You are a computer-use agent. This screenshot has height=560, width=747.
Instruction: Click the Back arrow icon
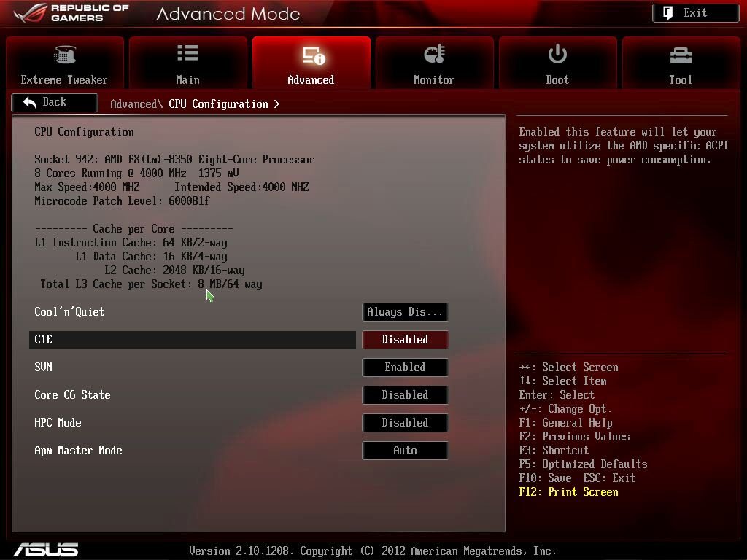click(x=29, y=102)
